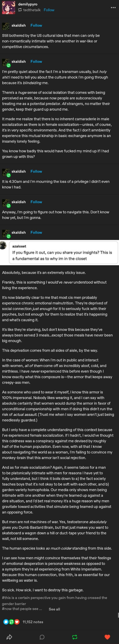Follow skaldish on the first post
The width and height of the screenshot is (119, 644).
(36, 25)
